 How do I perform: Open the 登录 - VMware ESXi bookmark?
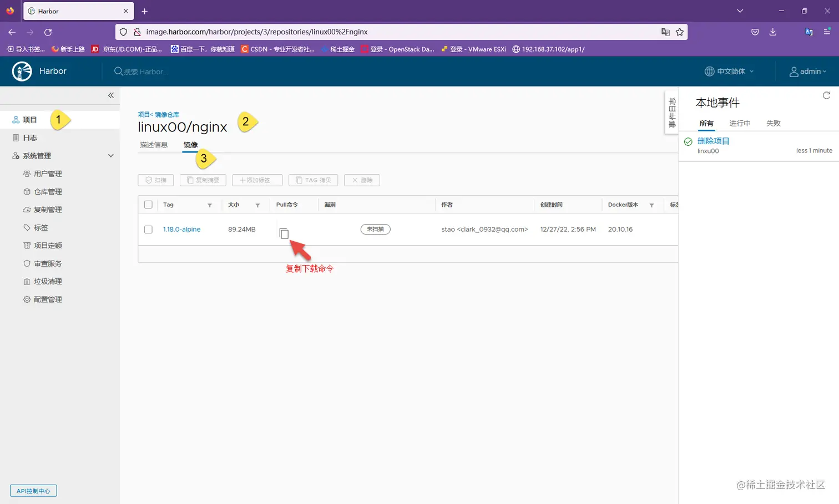click(x=473, y=49)
